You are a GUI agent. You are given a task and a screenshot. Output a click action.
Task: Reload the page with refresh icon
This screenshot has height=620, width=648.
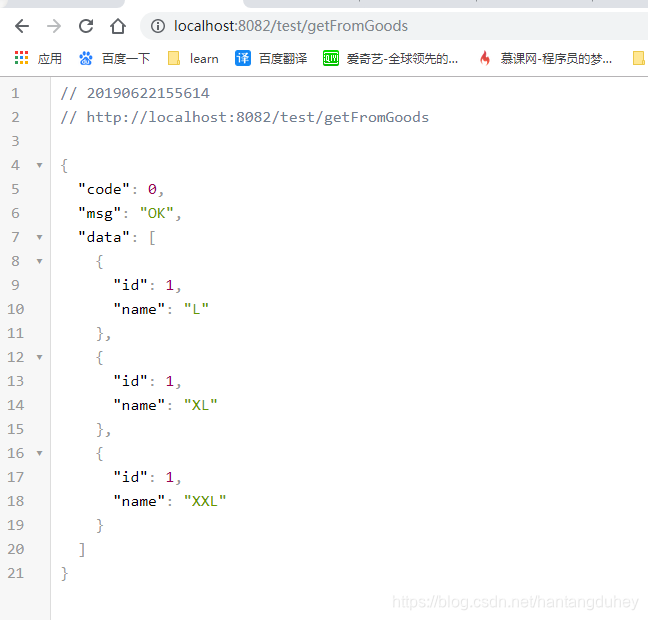(x=86, y=26)
